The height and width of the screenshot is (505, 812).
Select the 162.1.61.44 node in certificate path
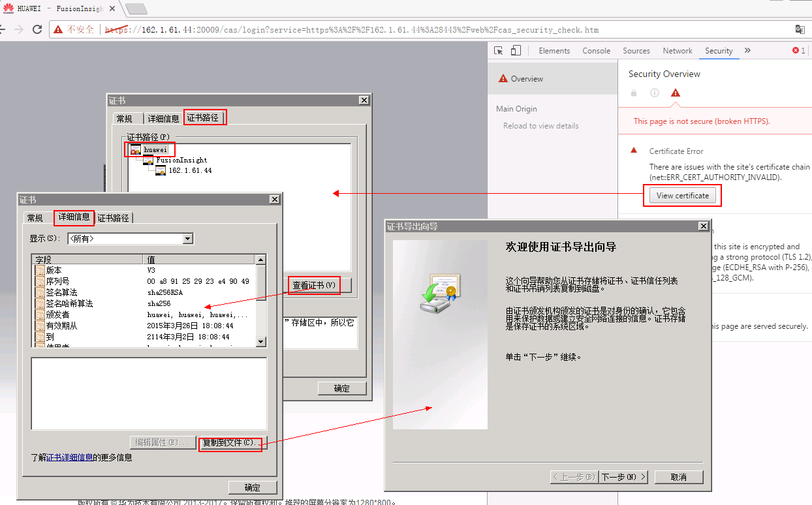point(190,170)
